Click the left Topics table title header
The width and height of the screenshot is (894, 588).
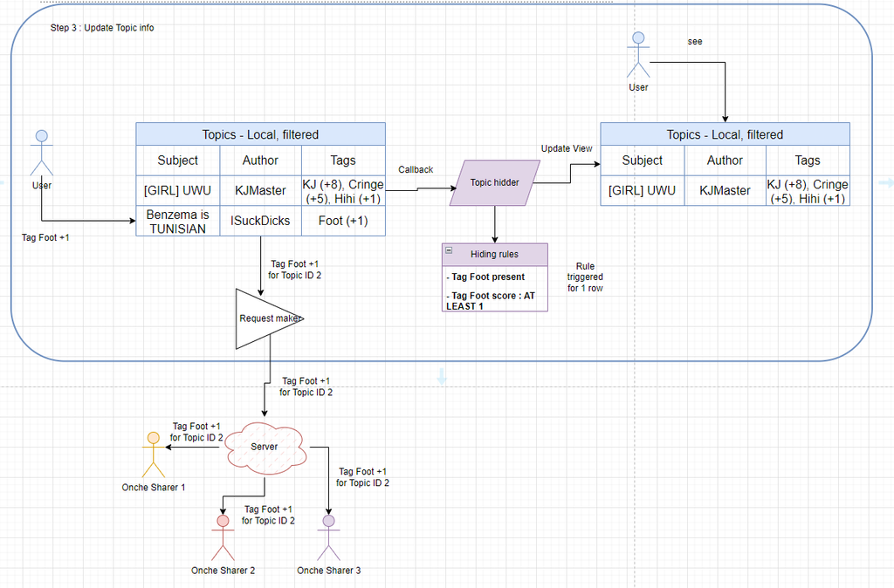coord(260,134)
